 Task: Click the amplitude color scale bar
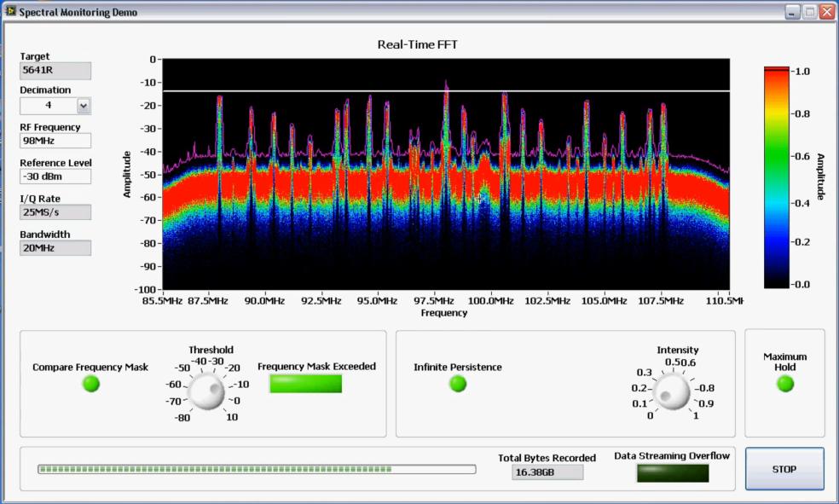coord(776,177)
